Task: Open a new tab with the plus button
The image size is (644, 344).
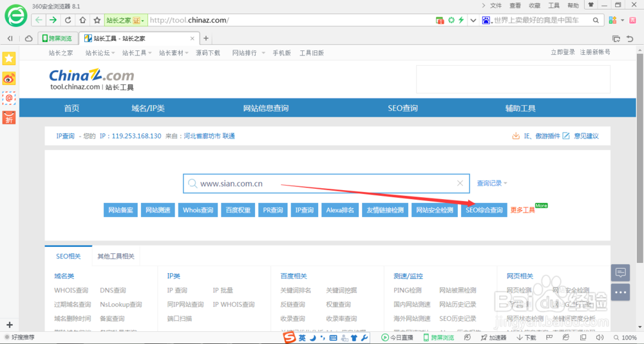Action: click(206, 39)
